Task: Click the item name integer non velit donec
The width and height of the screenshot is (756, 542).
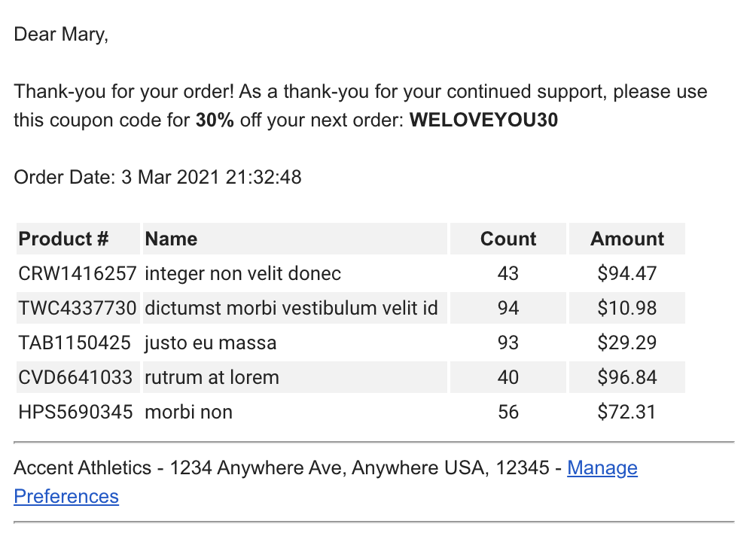Action: [x=243, y=273]
